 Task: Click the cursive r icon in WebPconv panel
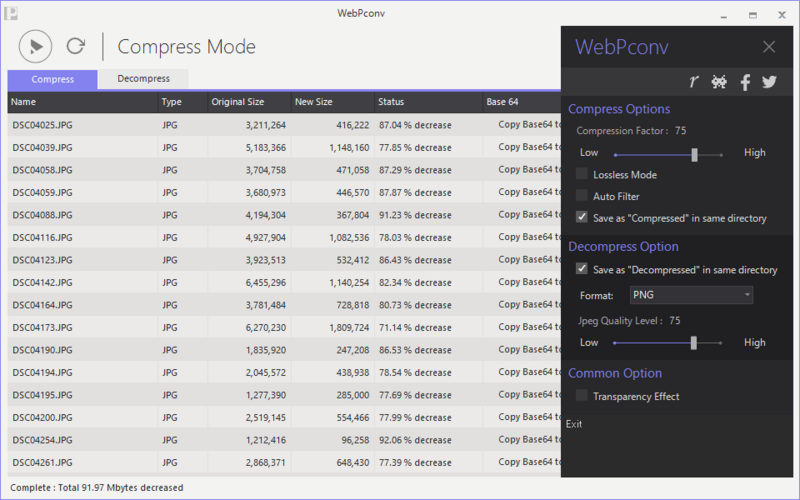coord(693,82)
